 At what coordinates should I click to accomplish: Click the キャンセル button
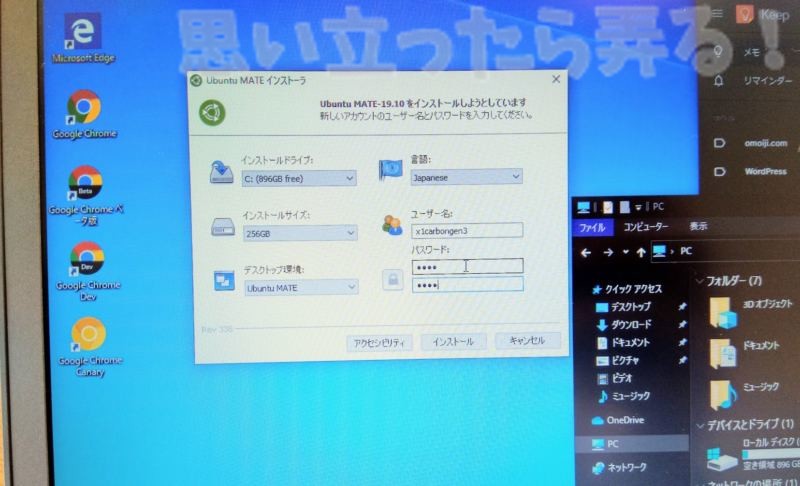tap(528, 340)
